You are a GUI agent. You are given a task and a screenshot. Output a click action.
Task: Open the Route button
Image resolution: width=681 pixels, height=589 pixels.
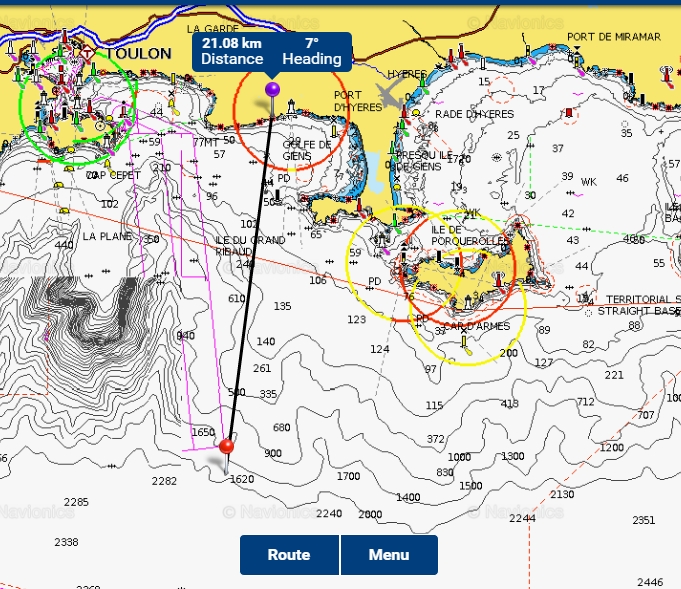coord(289,555)
